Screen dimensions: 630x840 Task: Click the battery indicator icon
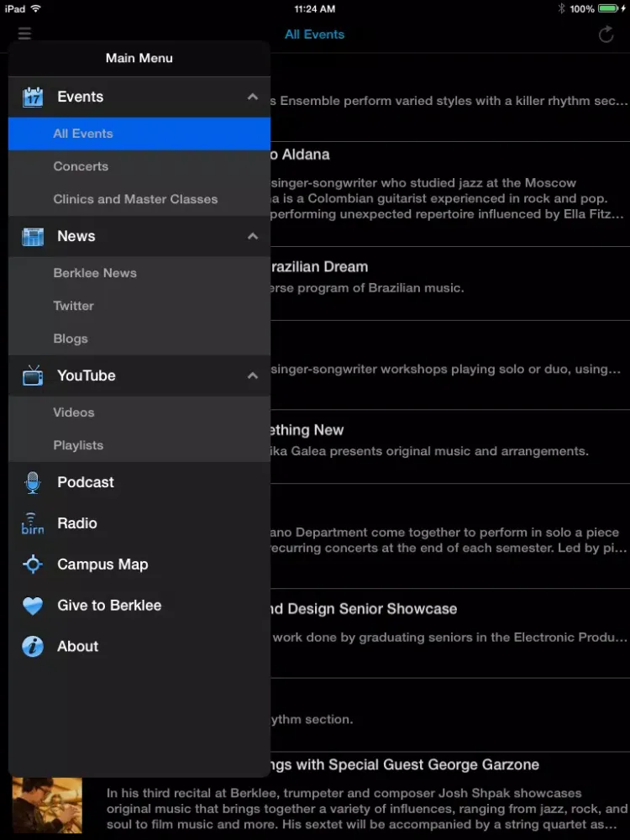pyautogui.click(x=608, y=8)
